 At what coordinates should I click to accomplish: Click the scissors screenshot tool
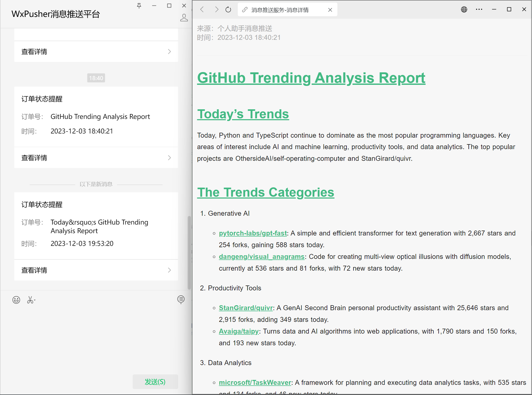30,300
